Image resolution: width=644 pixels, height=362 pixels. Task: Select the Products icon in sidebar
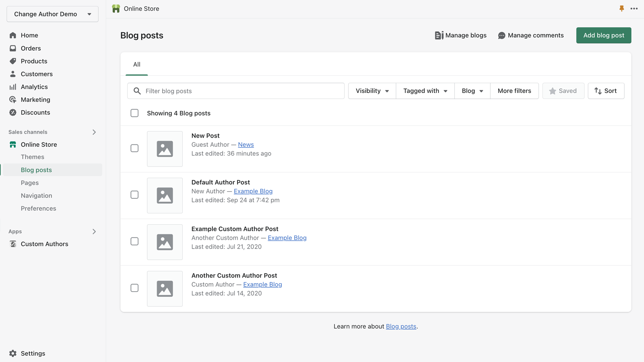click(x=12, y=61)
